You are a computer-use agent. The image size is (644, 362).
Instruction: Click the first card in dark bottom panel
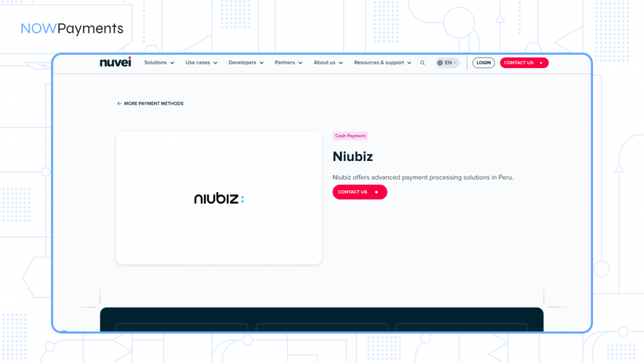(x=182, y=327)
